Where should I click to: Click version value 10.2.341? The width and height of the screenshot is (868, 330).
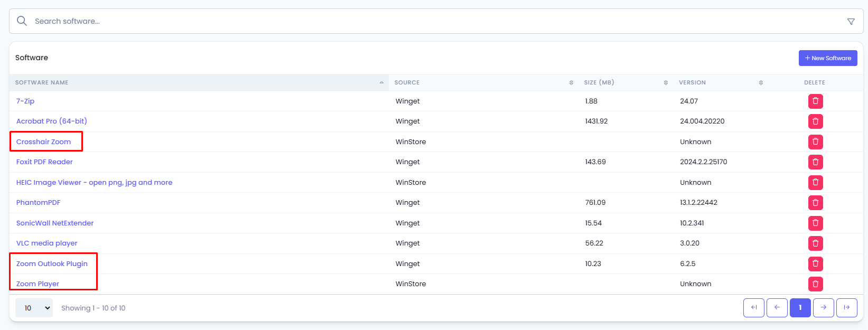point(692,223)
